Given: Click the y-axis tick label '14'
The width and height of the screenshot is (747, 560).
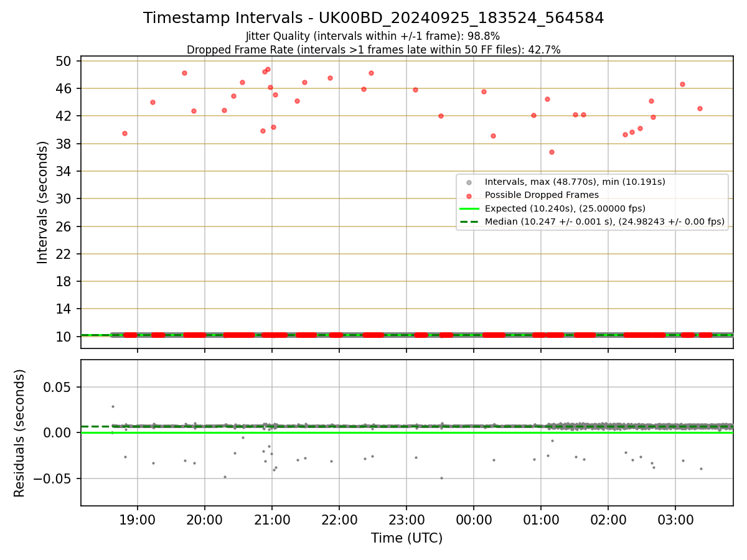Looking at the screenshot, I should (65, 309).
